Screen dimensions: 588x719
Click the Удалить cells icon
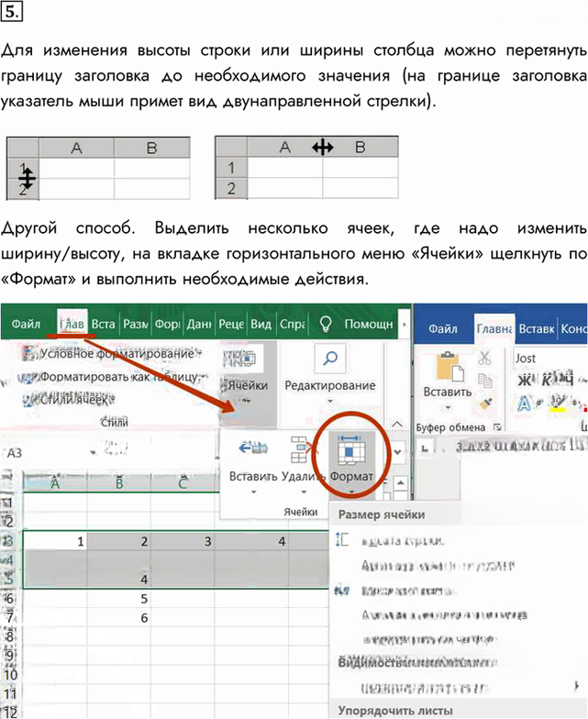tap(301, 449)
